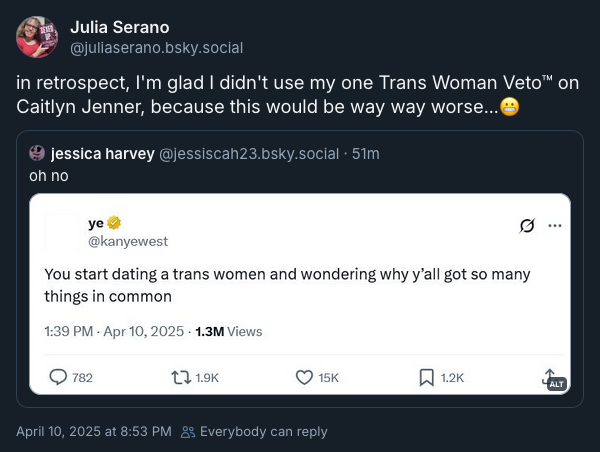This screenshot has height=452, width=600.
Task: Click the repost arrows icon showing 1.9K
Action: [x=181, y=377]
